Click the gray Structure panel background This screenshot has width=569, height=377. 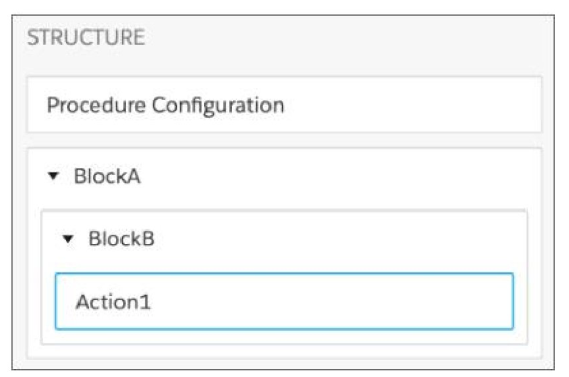pyautogui.click(x=345, y=44)
